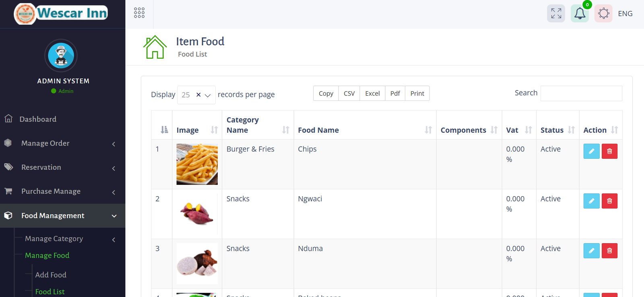This screenshot has width=644, height=297.
Task: Click the settings gear icon in header
Action: pyautogui.click(x=603, y=13)
